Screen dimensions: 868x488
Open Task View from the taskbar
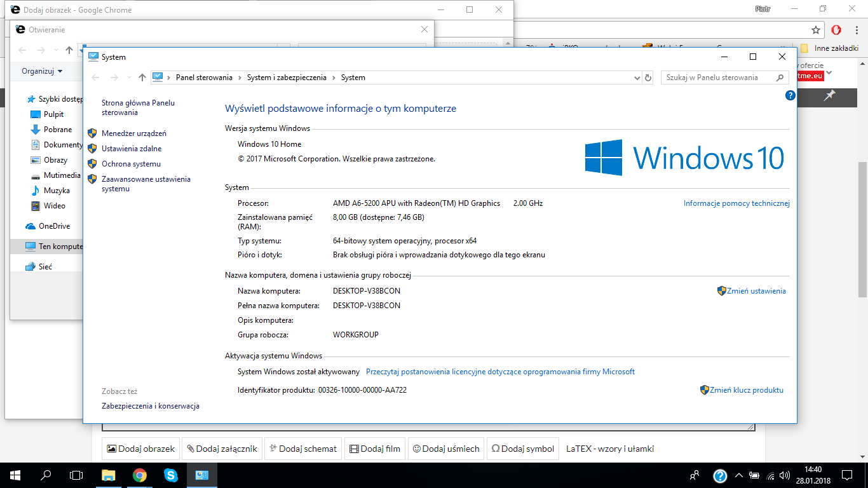(76, 475)
